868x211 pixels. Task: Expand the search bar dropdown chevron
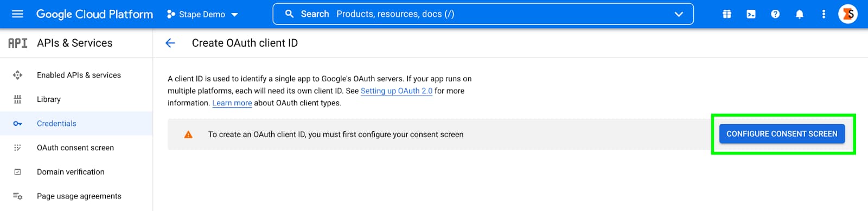(679, 14)
